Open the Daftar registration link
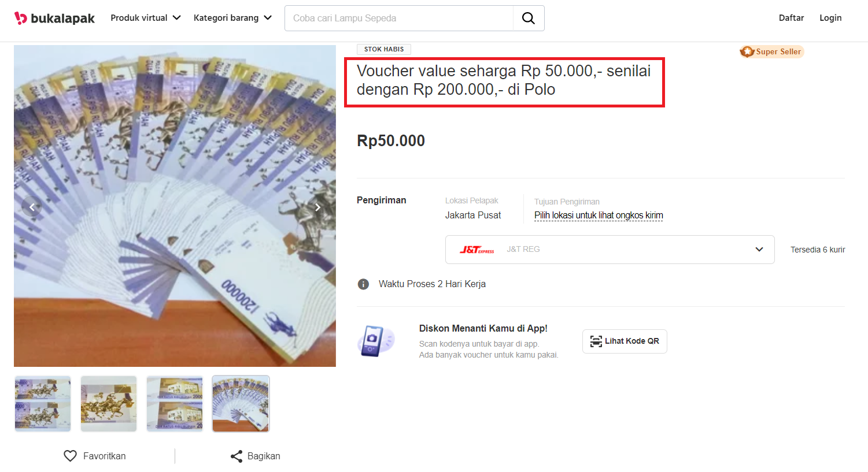The height and width of the screenshot is (472, 868). [x=791, y=18]
